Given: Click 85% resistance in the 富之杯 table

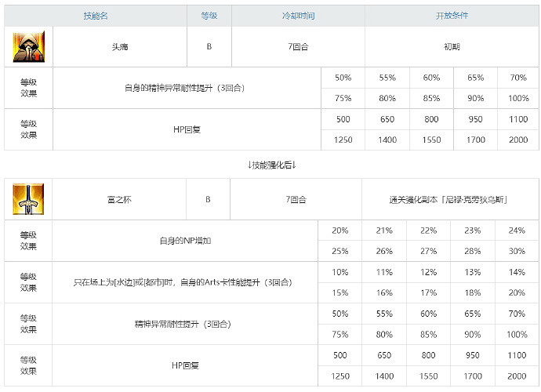Looking at the screenshot, I should coord(429,334).
